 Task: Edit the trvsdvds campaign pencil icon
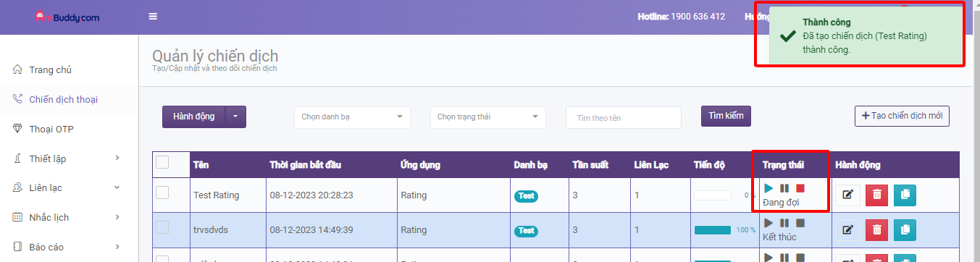(847, 230)
